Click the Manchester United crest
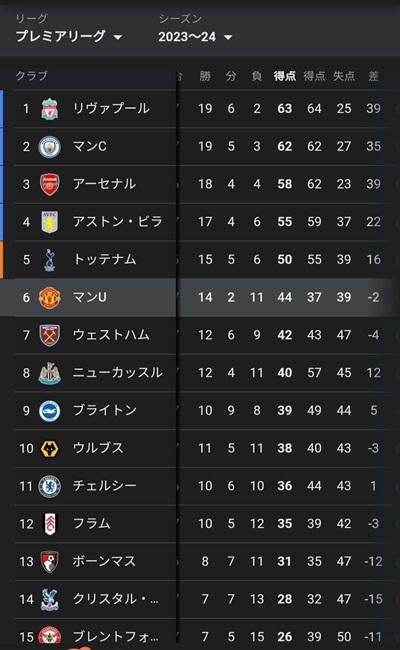400x650 pixels. [50, 298]
